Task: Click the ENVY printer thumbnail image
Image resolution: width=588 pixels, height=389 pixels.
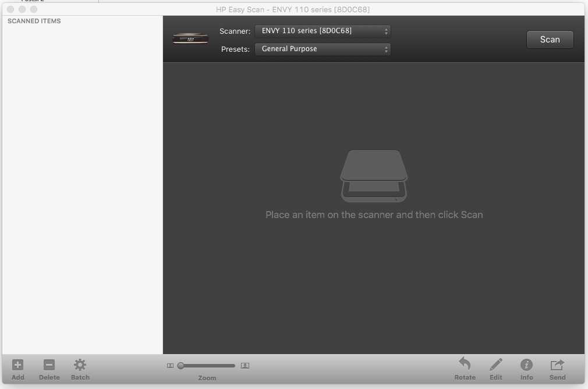Action: (x=190, y=39)
